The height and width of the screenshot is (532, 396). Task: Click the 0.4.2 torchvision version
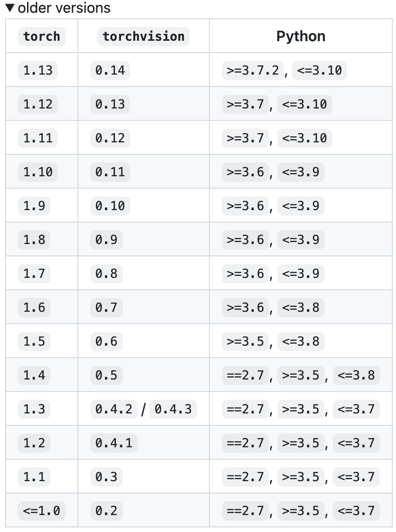(114, 409)
